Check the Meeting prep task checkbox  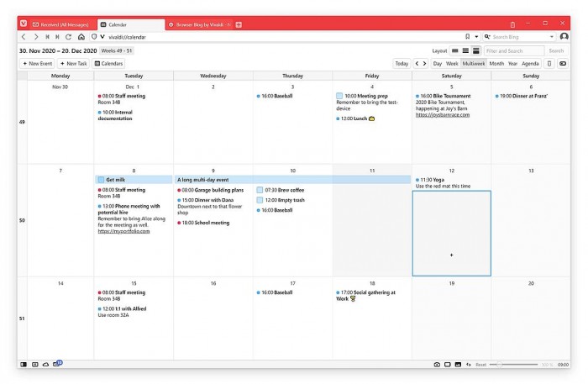coord(339,96)
